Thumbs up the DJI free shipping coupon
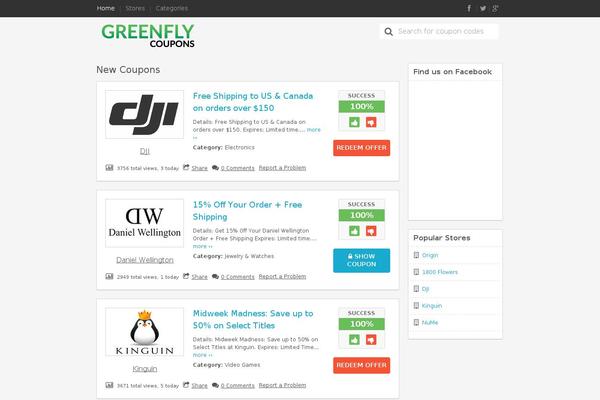600x400 pixels. pos(354,122)
